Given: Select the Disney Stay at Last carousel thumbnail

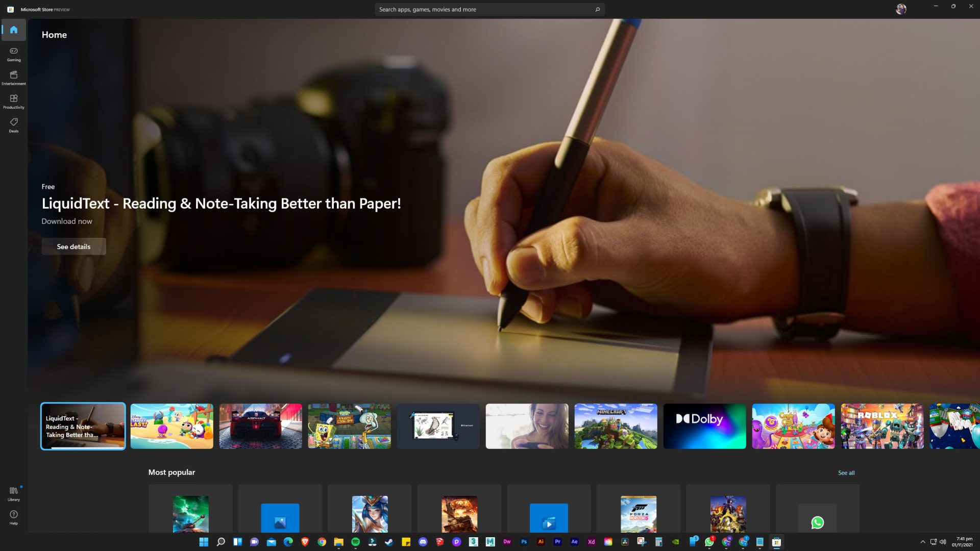Looking at the screenshot, I should click(172, 427).
